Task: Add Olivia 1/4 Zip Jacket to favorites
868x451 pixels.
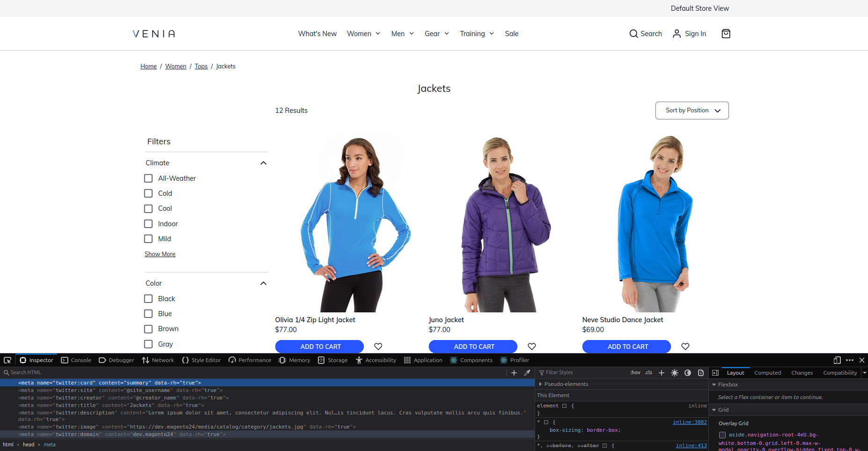Action: pyautogui.click(x=378, y=347)
